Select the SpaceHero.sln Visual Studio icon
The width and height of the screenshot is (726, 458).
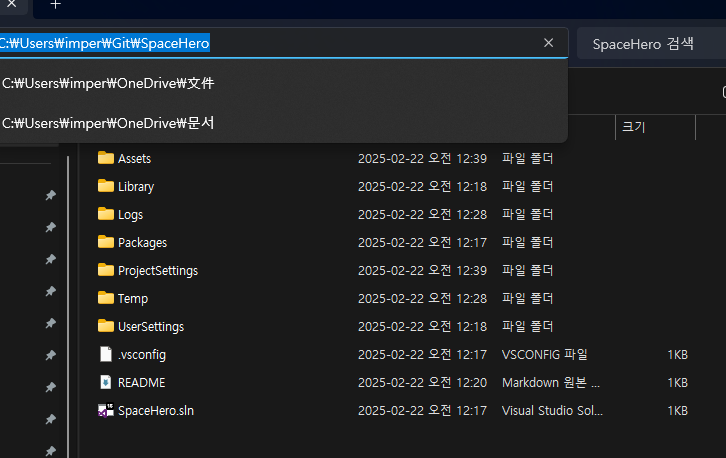pos(106,410)
